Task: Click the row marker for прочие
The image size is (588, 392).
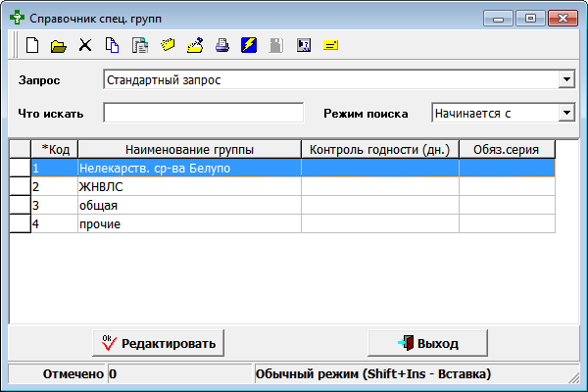Action: (x=20, y=224)
